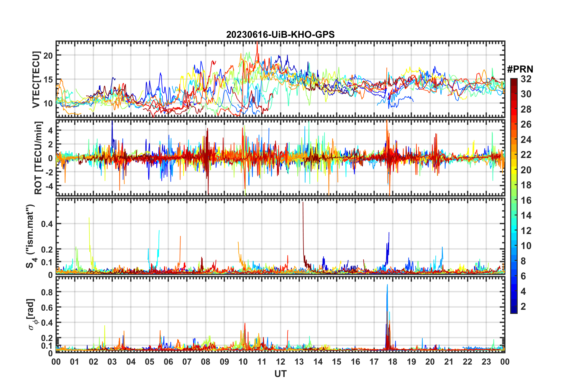Screen dimensions: 561x392
Task: Click the "#PRN" colorbar title
Action: pos(520,69)
